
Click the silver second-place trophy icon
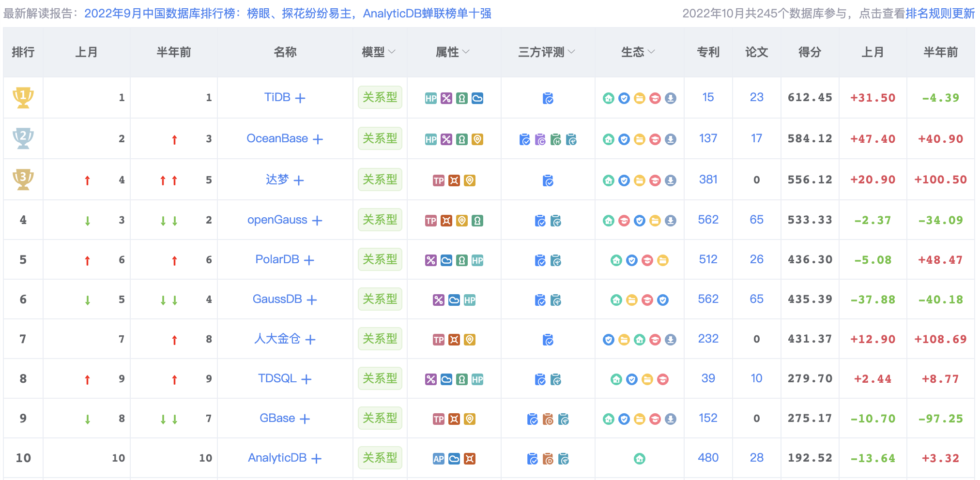click(23, 139)
